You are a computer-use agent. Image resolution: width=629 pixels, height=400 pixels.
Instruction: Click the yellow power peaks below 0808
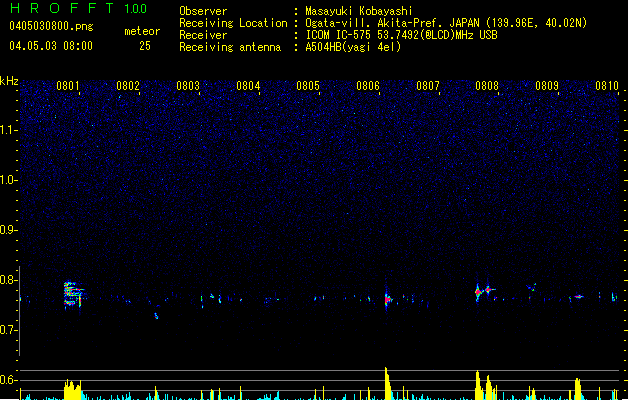(x=485, y=386)
